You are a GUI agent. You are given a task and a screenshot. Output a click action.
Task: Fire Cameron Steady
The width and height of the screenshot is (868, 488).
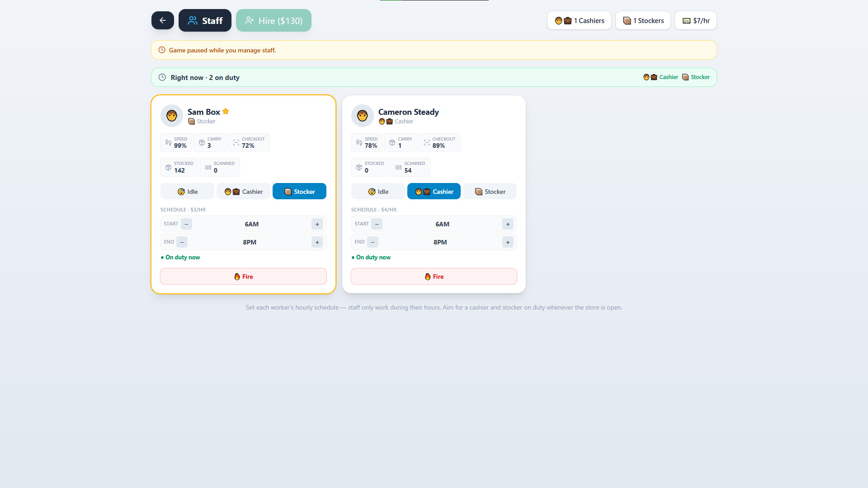434,277
